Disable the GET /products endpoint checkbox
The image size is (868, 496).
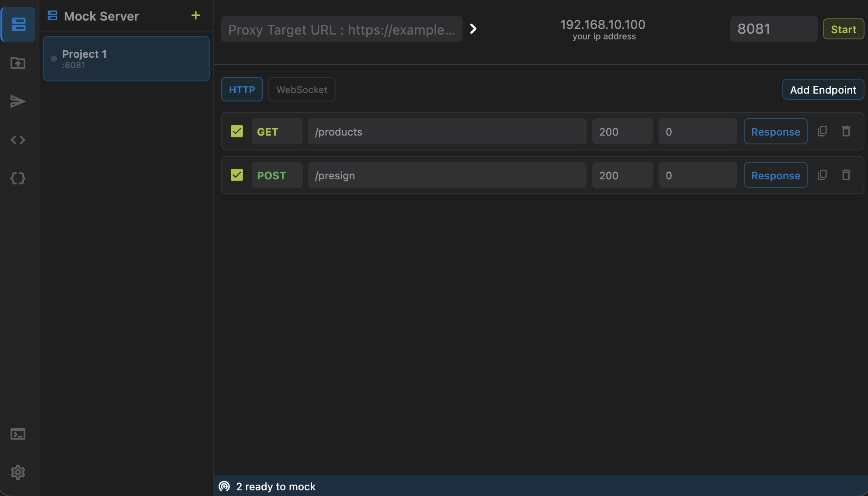coord(237,131)
